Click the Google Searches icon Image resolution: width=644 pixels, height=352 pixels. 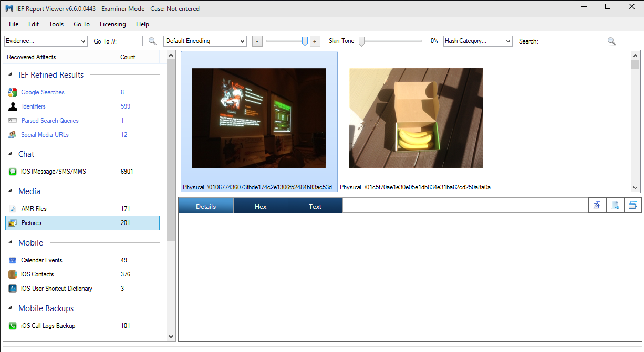click(x=13, y=92)
